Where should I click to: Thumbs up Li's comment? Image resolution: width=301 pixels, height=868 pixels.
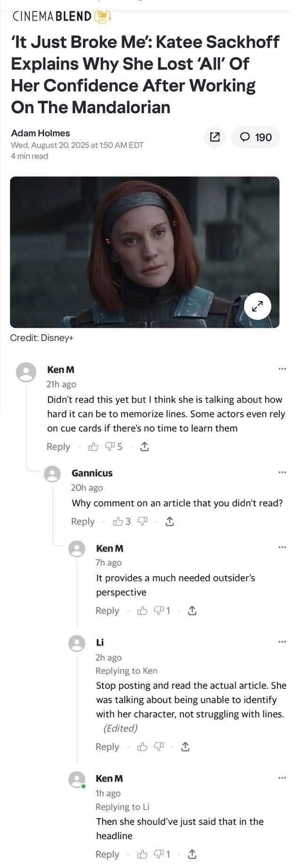click(142, 747)
